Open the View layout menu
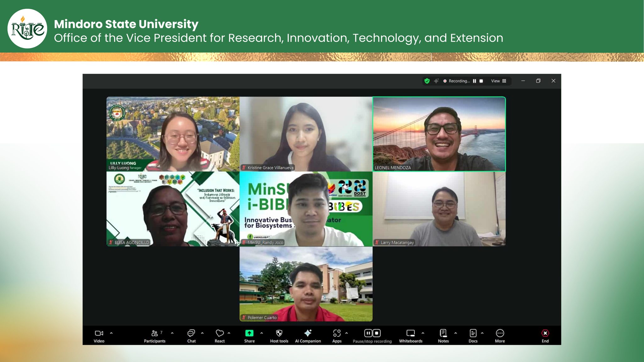The width and height of the screenshot is (644, 362). (x=498, y=81)
